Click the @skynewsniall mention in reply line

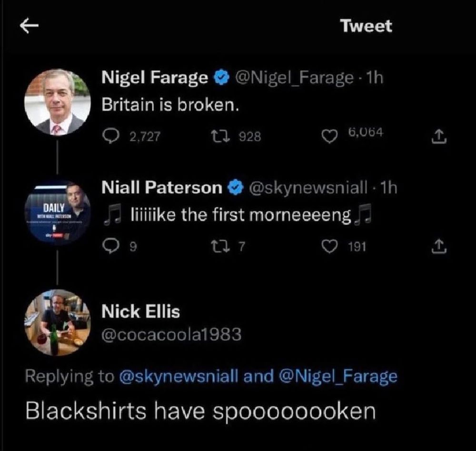pyautogui.click(x=178, y=377)
